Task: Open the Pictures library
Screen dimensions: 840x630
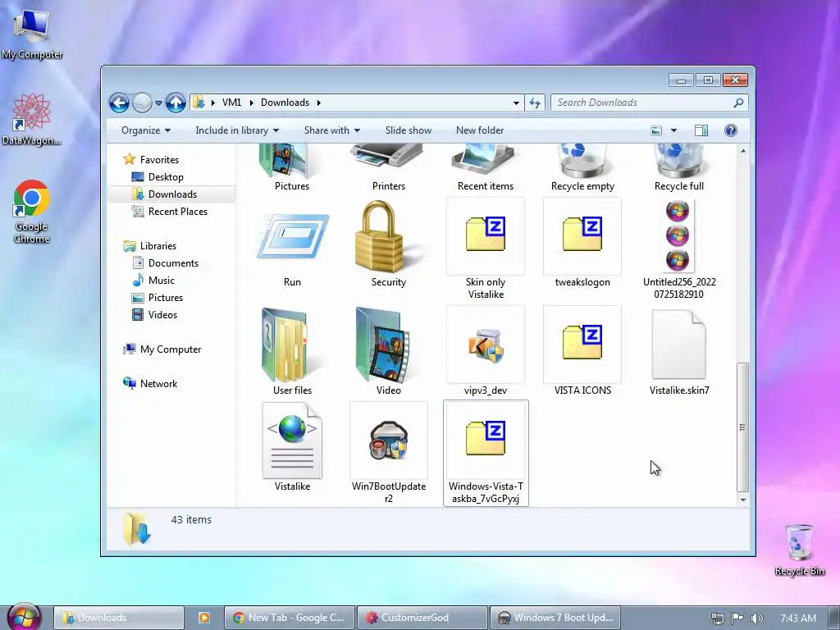Action: pyautogui.click(x=166, y=297)
